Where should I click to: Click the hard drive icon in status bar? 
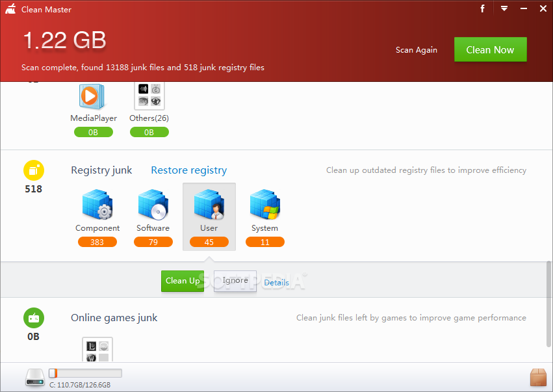(35, 377)
